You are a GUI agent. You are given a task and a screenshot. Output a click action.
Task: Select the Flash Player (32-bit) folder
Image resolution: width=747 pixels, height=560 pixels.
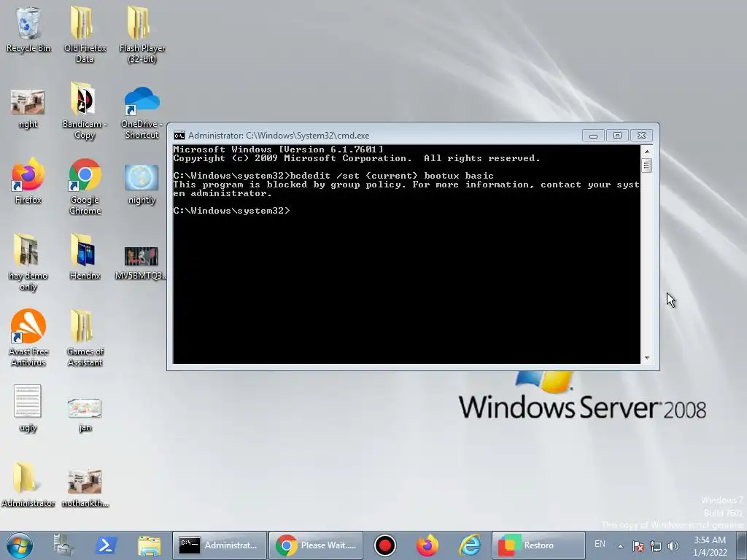(x=142, y=34)
